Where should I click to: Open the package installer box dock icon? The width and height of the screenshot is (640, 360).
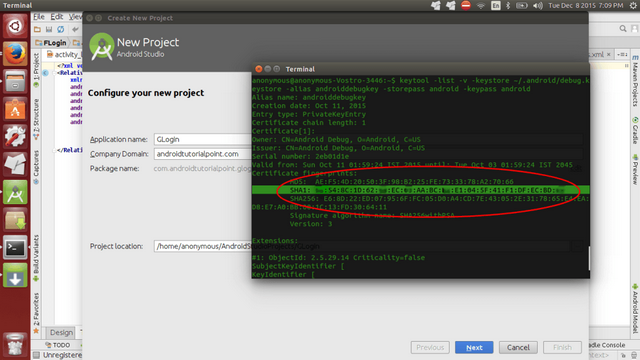click(x=15, y=220)
